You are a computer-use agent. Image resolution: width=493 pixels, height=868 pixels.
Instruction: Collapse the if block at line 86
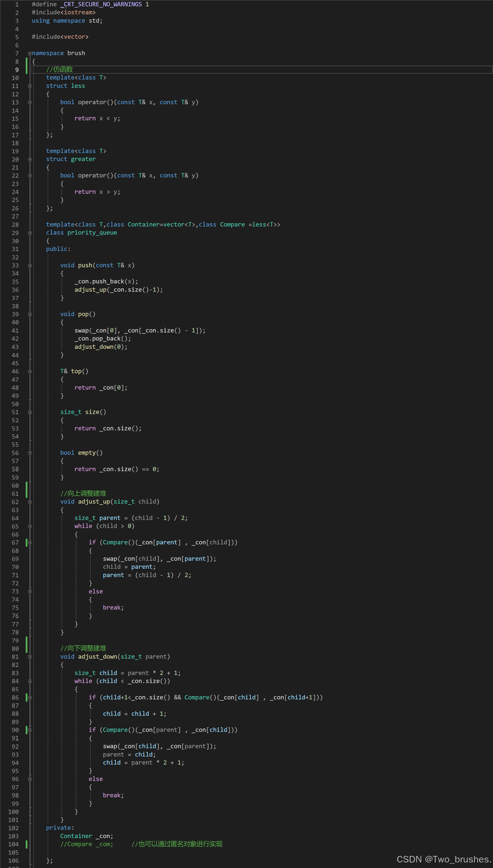[x=30, y=697]
